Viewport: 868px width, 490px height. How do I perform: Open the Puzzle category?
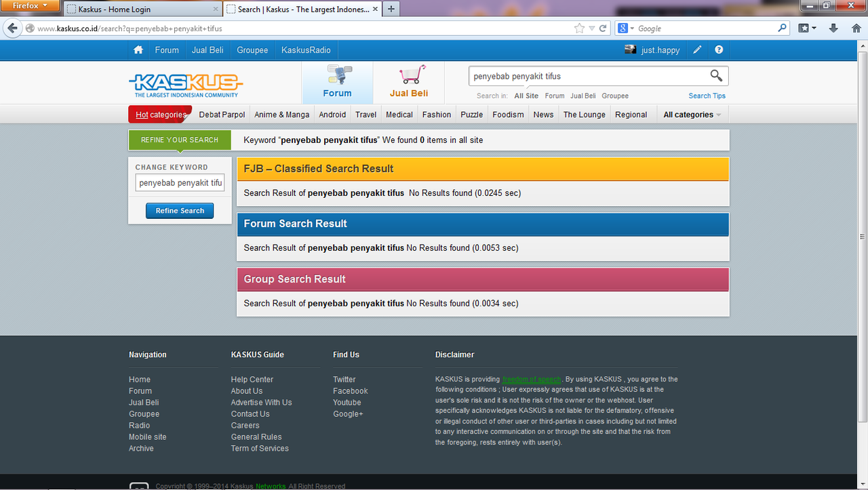(x=472, y=115)
